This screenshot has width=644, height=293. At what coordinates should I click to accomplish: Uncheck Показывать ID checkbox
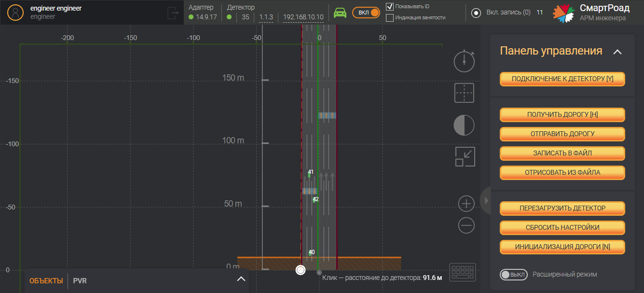click(390, 6)
